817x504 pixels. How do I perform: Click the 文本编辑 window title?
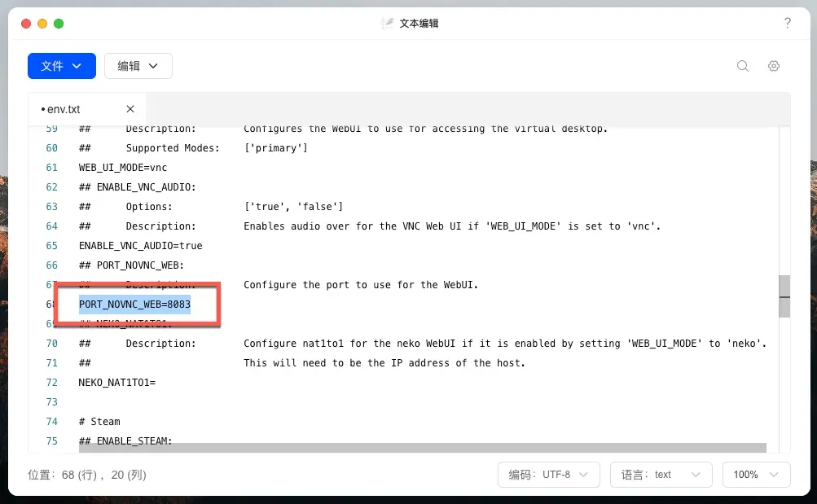[x=419, y=24]
